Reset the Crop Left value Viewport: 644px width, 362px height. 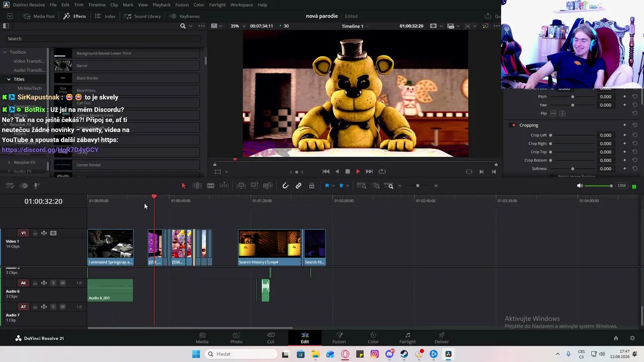click(x=635, y=135)
